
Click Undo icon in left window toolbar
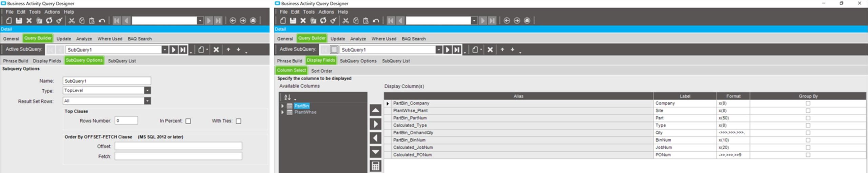tap(102, 21)
